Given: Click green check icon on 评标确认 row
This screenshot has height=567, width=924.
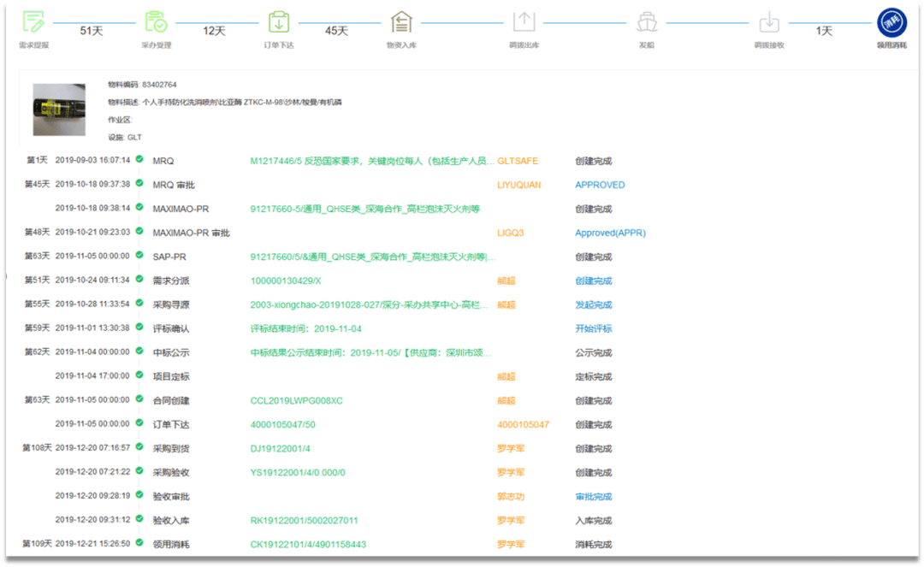Looking at the screenshot, I should [x=139, y=327].
